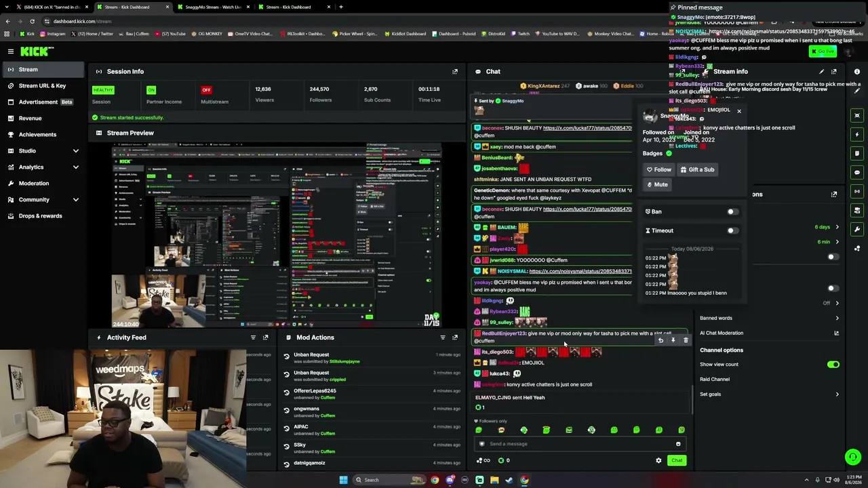Image resolution: width=868 pixels, height=488 pixels.
Task: Click the lightning bolt icon in the right sidebar
Action: pyautogui.click(x=857, y=134)
